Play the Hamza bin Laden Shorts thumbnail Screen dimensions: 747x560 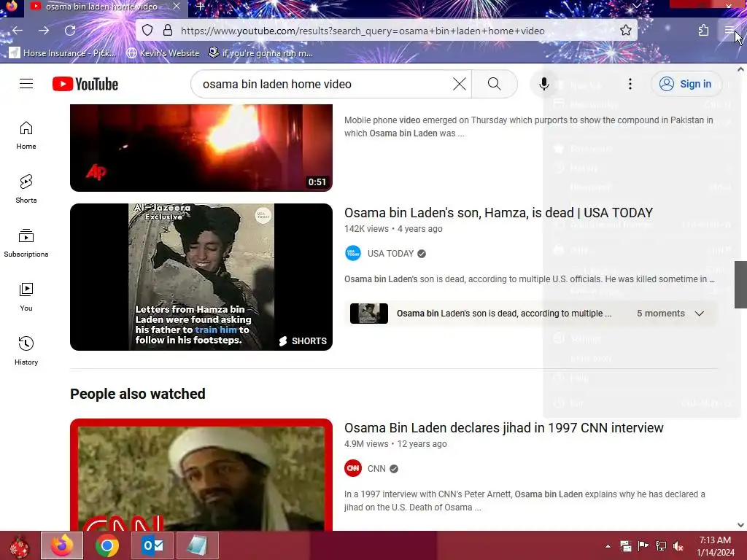[201, 276]
